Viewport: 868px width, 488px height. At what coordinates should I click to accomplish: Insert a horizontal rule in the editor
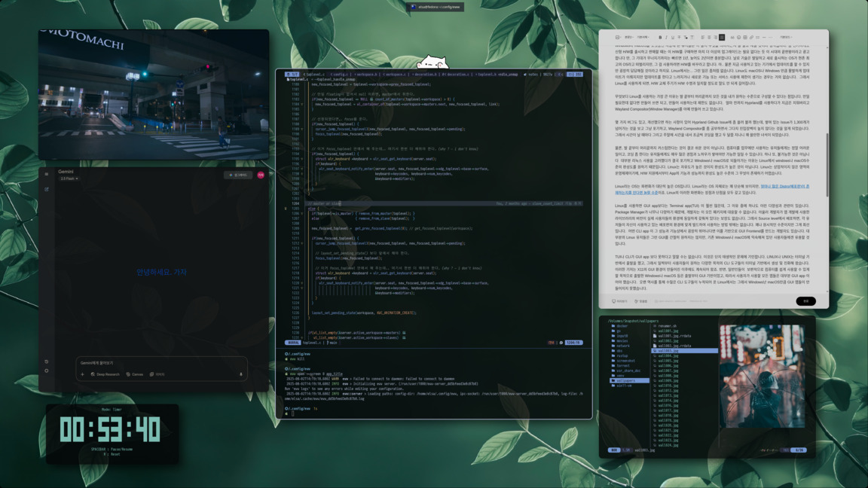pos(764,38)
